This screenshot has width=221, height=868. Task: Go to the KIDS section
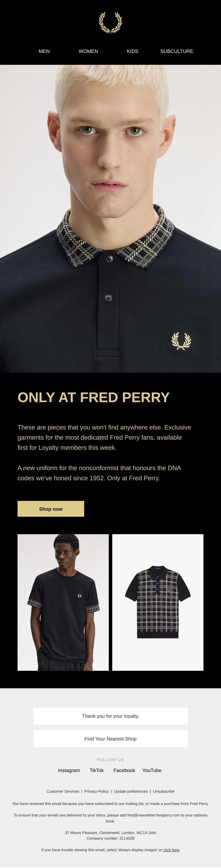tap(133, 51)
